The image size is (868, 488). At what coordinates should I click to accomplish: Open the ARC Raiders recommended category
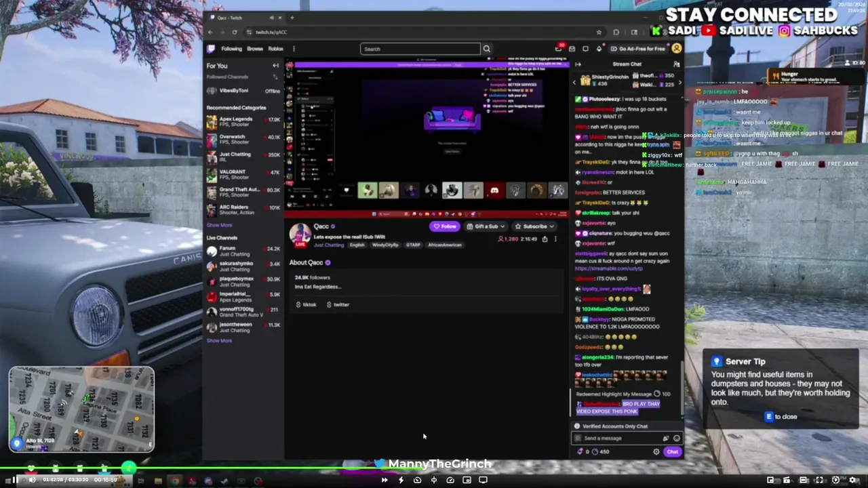[244, 210]
